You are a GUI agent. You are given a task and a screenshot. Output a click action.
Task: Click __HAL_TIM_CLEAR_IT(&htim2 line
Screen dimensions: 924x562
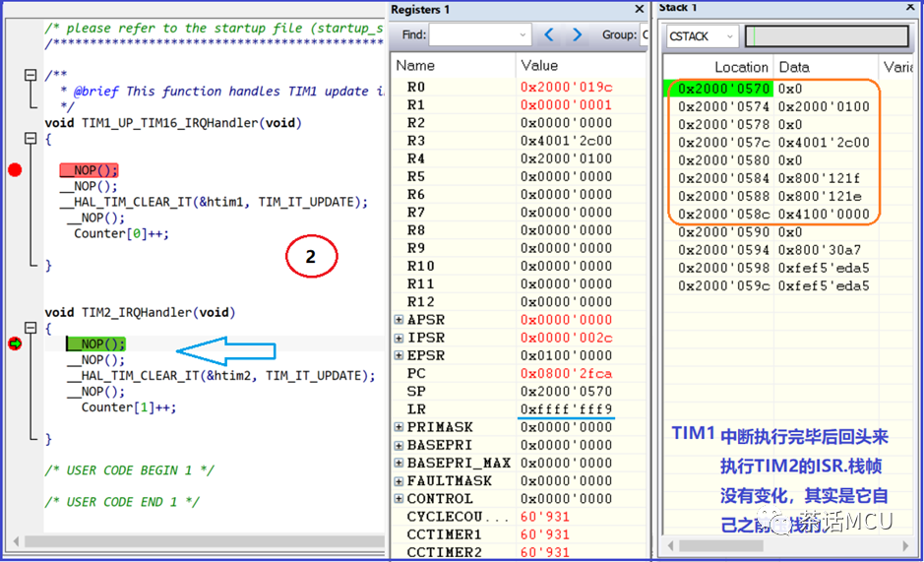pos(220,376)
